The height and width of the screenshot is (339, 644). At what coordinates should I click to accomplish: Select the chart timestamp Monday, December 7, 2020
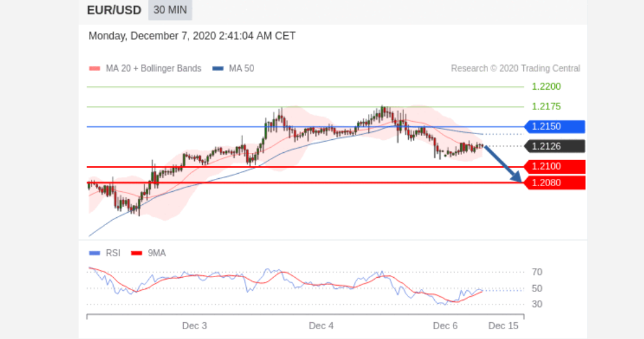click(192, 36)
